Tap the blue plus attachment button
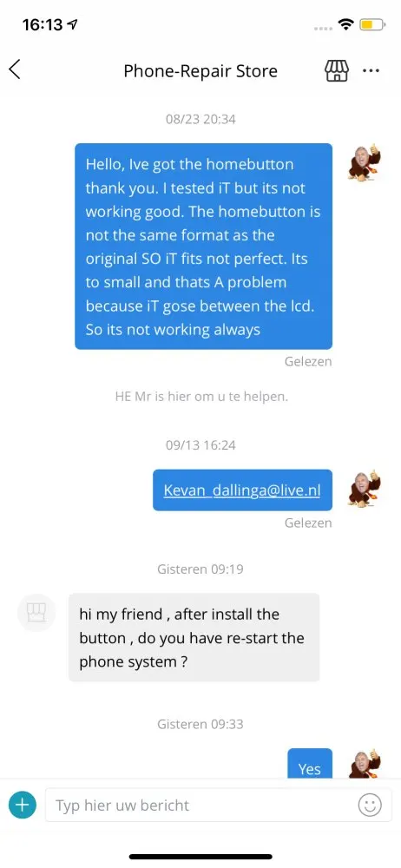The height and width of the screenshot is (868, 401). pyautogui.click(x=23, y=805)
